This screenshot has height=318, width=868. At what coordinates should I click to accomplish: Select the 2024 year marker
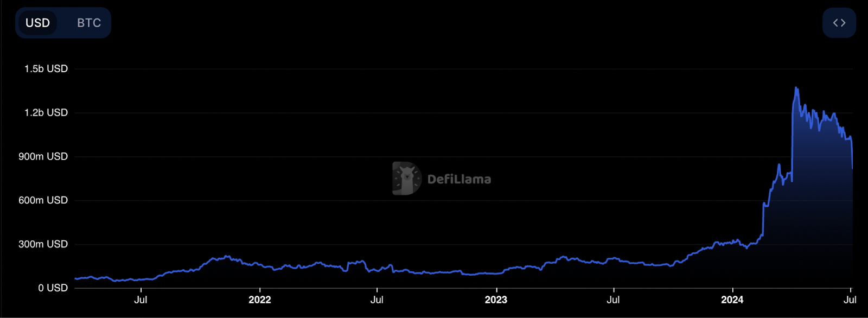click(x=732, y=300)
